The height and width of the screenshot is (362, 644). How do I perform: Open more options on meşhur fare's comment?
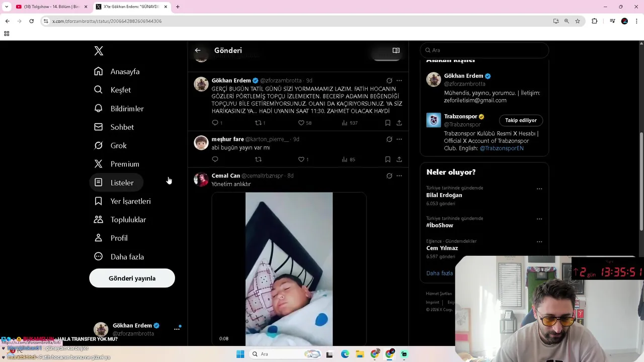399,139
